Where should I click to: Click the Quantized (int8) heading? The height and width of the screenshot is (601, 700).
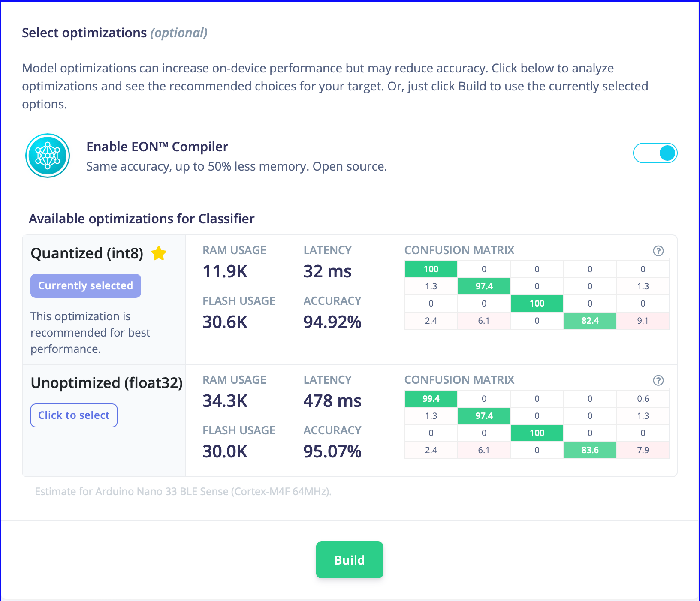[x=87, y=253]
